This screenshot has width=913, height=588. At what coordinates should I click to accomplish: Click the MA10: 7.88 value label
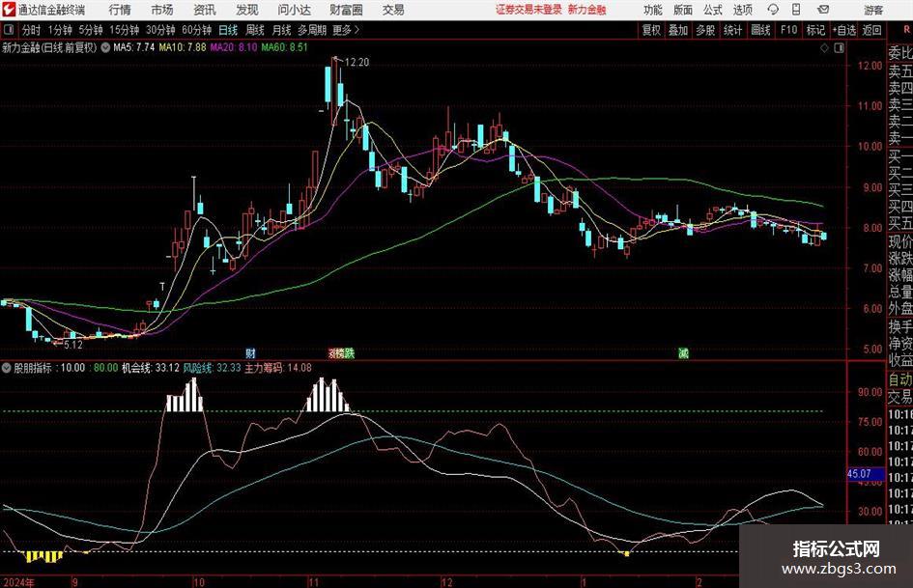tap(183, 47)
